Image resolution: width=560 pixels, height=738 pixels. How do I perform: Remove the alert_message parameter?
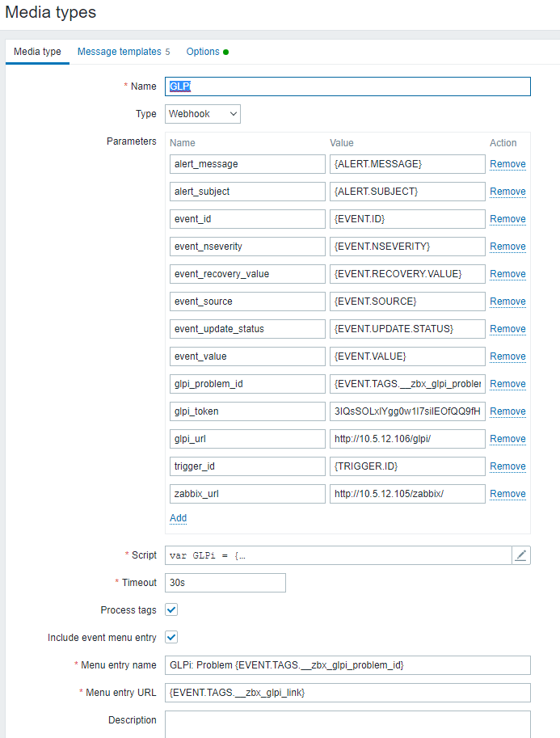click(507, 164)
